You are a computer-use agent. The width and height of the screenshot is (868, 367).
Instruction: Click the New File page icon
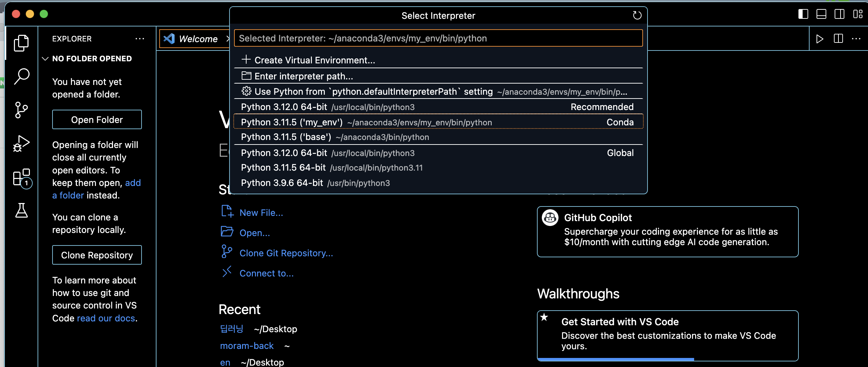coord(227,211)
